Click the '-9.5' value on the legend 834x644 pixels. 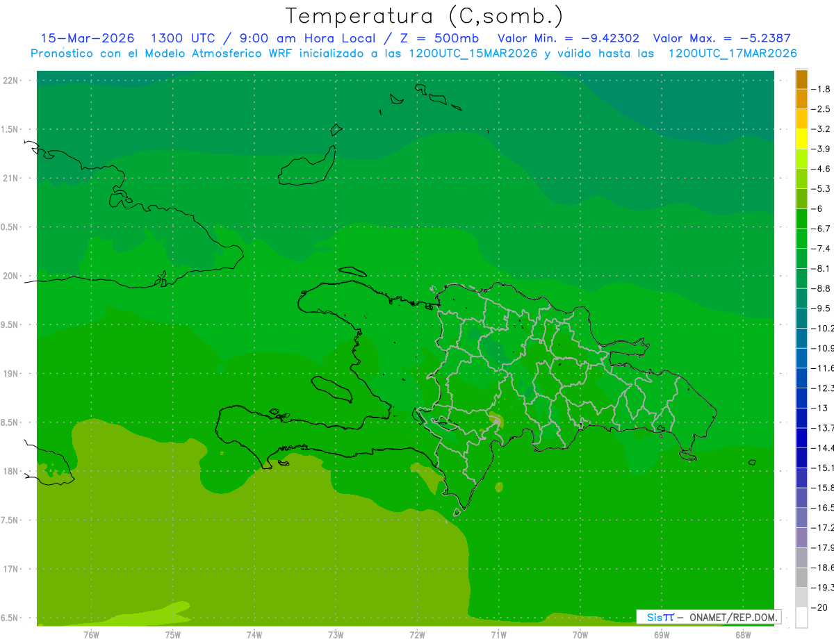[x=821, y=308]
